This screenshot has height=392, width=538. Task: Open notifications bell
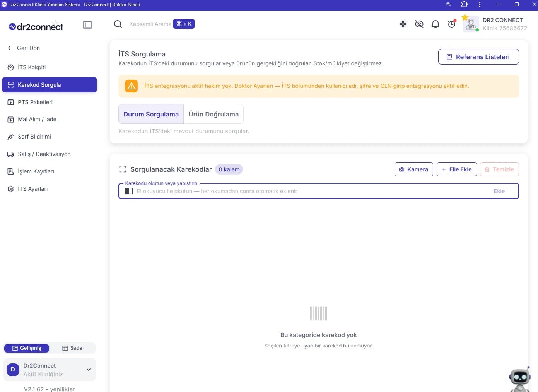pos(436,24)
